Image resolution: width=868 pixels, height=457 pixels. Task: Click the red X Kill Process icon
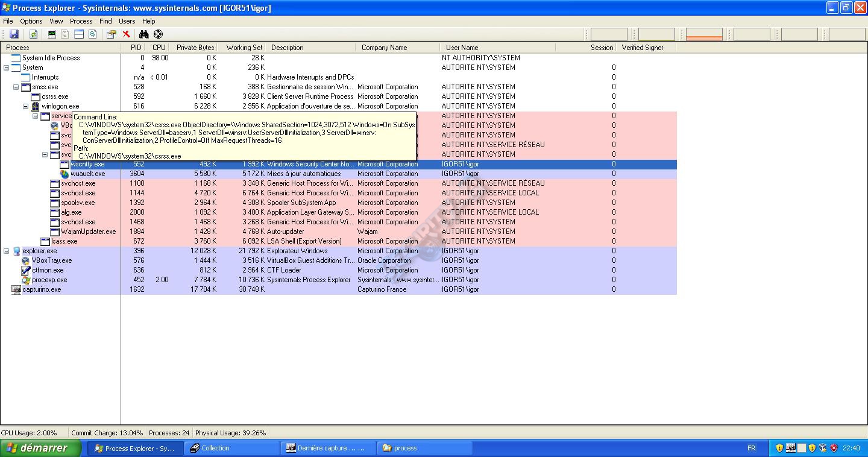point(126,34)
